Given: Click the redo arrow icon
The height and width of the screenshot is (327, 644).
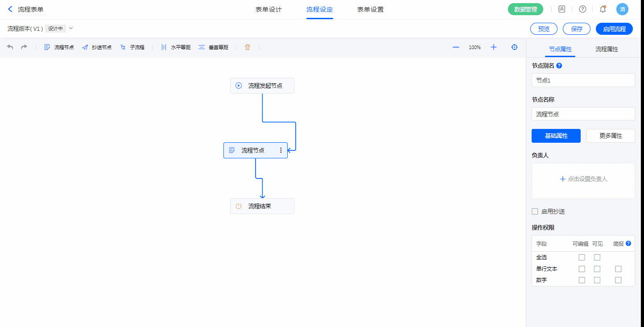Looking at the screenshot, I should (x=24, y=47).
